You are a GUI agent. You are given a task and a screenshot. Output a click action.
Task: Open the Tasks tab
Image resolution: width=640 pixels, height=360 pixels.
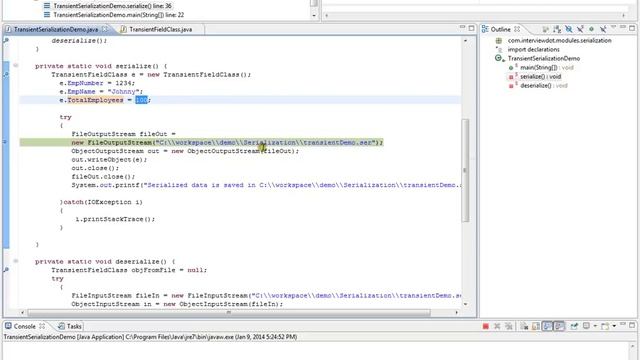tap(70, 326)
